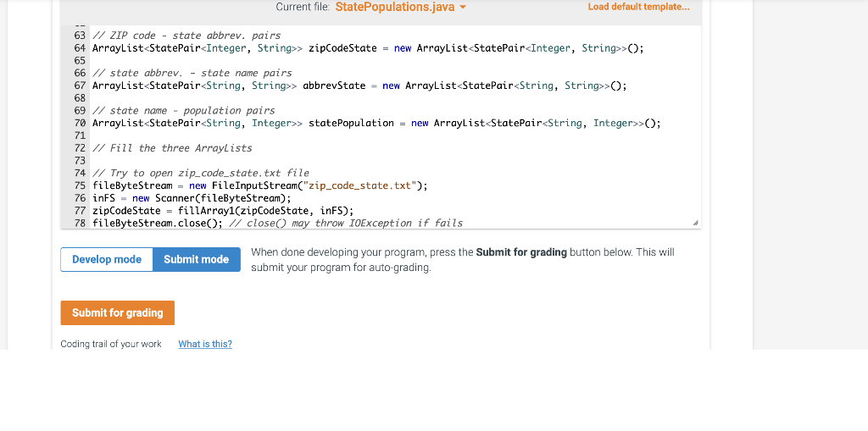Viewport: 868px width, 431px height.
Task: Click the empty line 65 in editor
Action: click(x=396, y=60)
